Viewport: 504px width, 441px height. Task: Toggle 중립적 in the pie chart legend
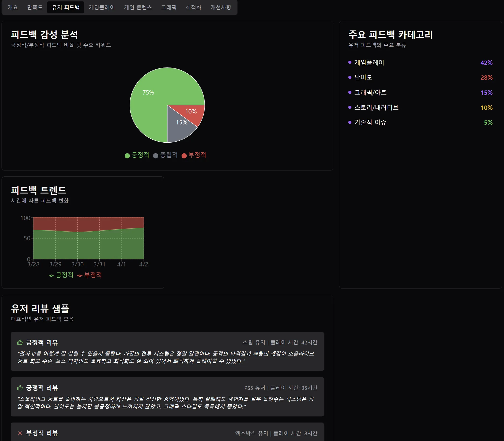(x=166, y=155)
